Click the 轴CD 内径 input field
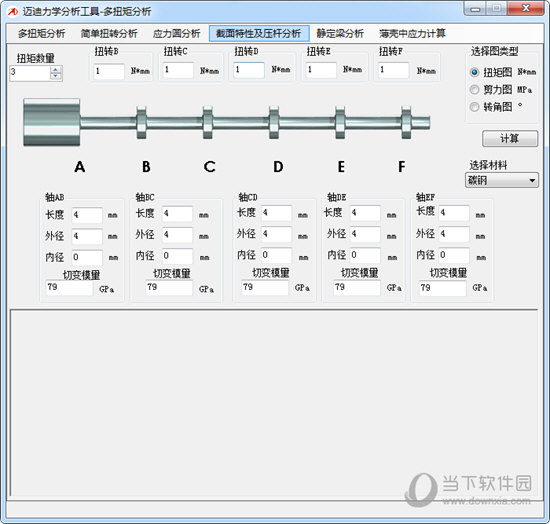Screen dimensions: 550x524 [x=276, y=255]
